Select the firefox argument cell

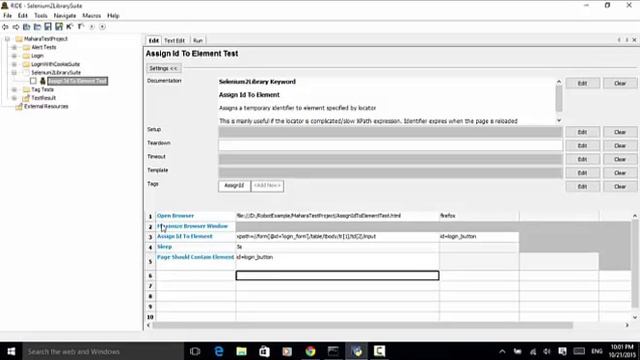pyautogui.click(x=479, y=216)
